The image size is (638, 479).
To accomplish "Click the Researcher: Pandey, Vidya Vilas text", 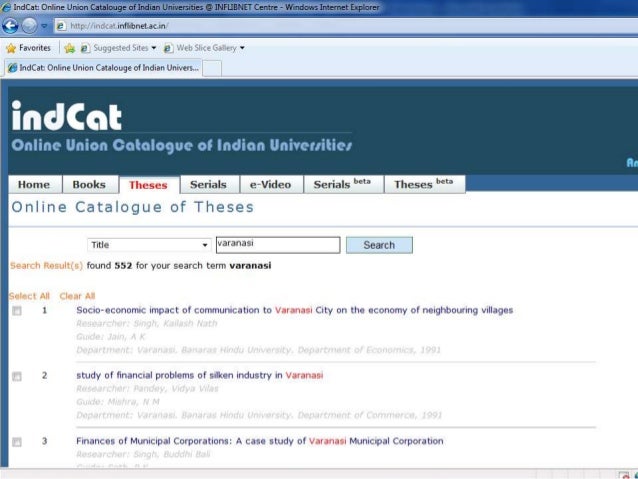I will click(x=147, y=389).
